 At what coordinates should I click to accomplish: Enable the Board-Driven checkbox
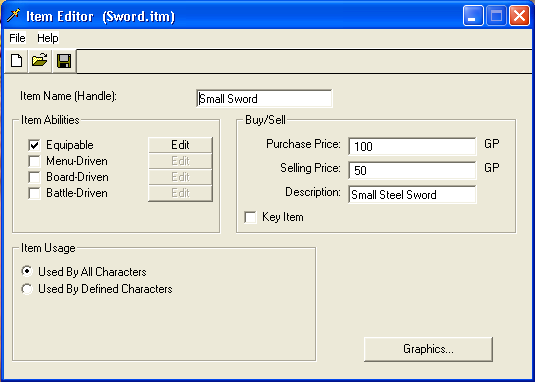(34, 177)
